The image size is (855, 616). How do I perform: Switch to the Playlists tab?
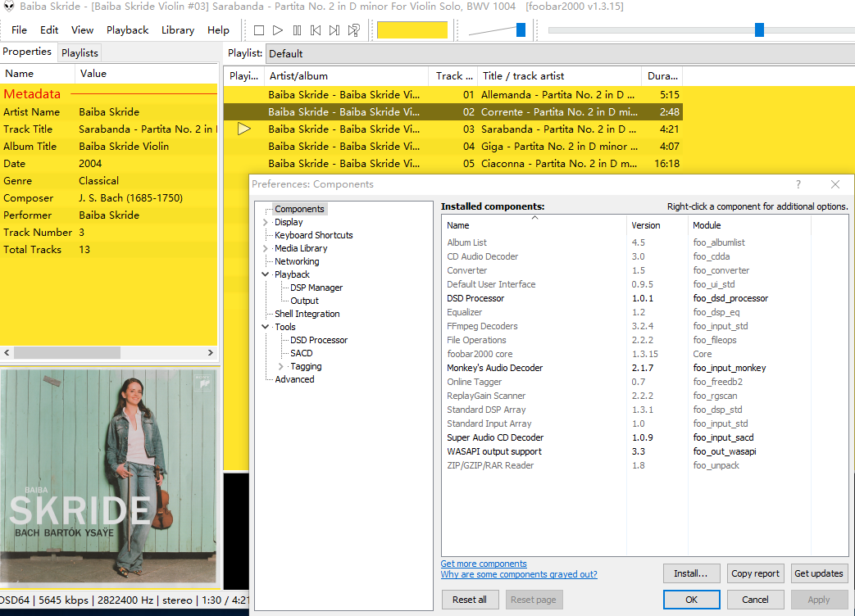(x=80, y=52)
